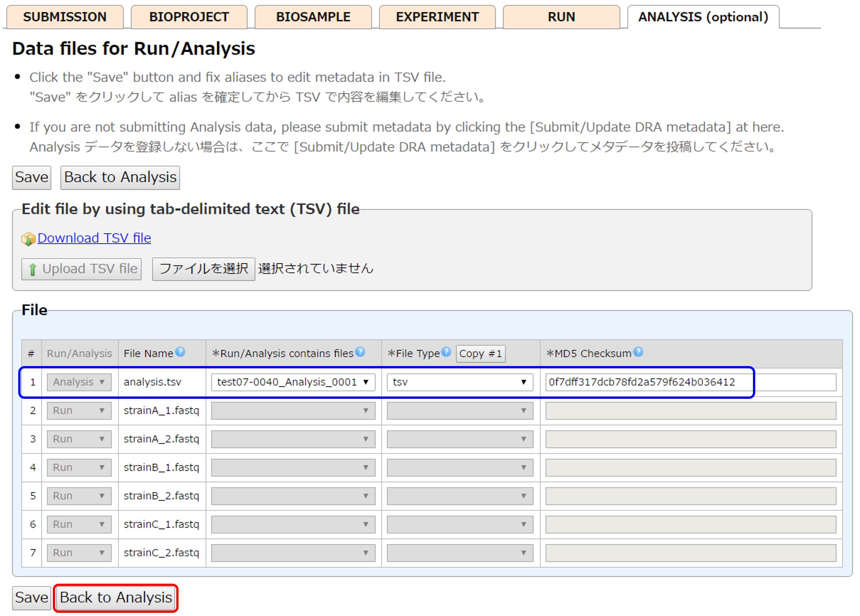Expand File Type dropdown for strainC_2.fastq row

[460, 553]
